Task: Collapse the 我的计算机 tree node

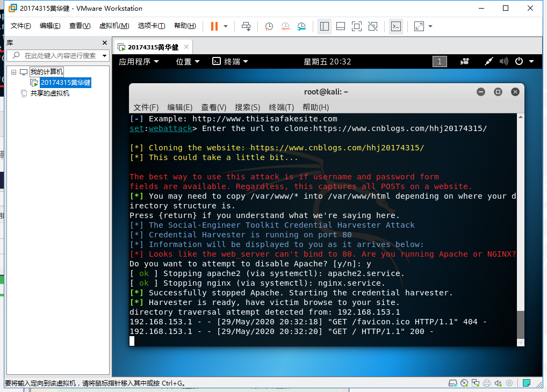Action: click(13, 72)
